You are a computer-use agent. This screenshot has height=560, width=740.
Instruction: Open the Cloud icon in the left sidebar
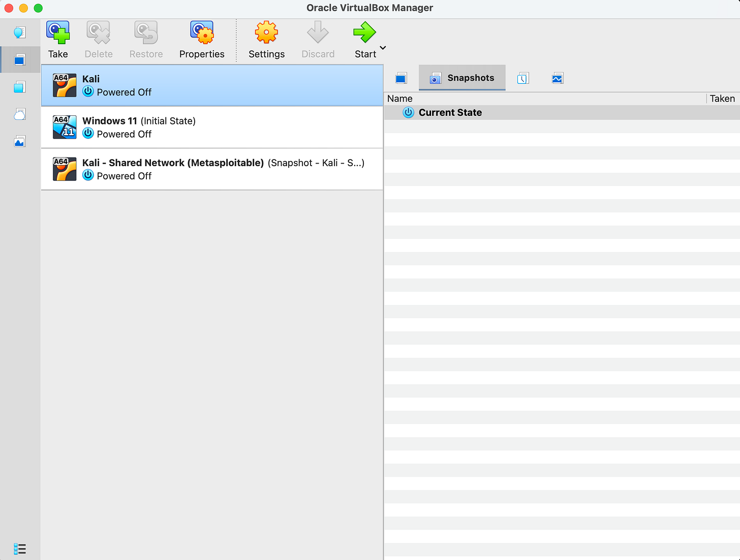tap(19, 114)
